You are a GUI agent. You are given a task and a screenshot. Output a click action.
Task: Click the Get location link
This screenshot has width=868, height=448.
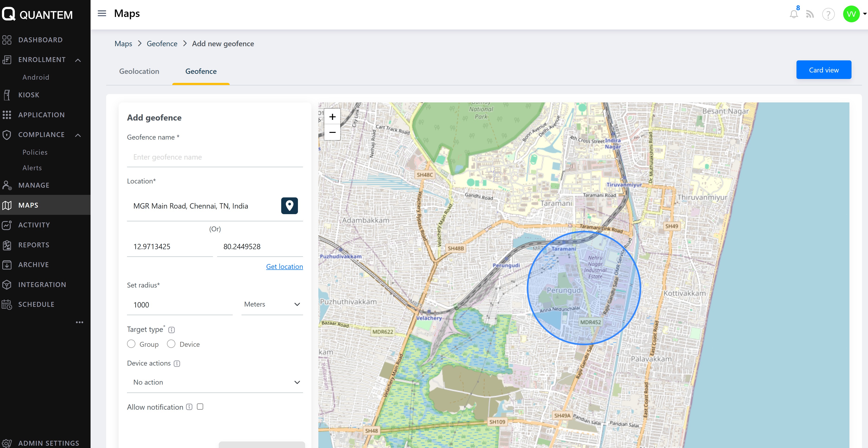point(284,266)
